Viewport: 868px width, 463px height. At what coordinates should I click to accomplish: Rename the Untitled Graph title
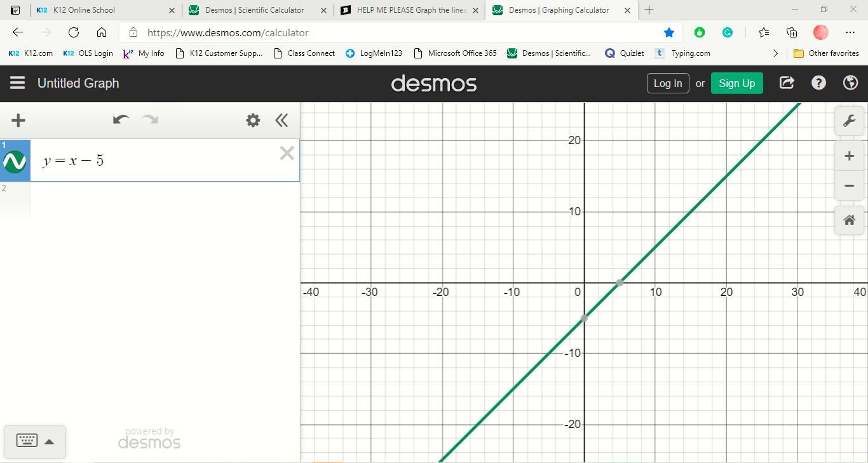coord(78,83)
